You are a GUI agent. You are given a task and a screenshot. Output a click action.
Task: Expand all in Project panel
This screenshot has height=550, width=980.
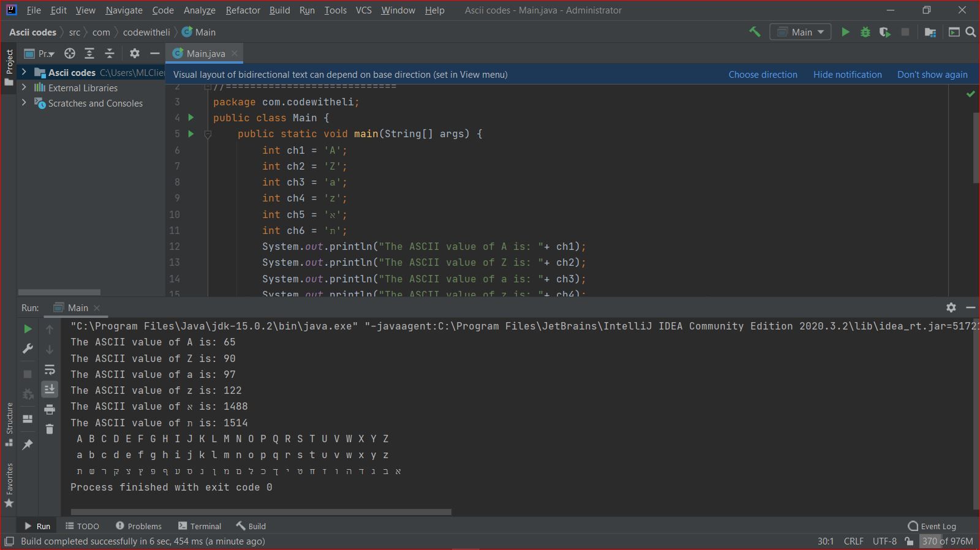(89, 53)
